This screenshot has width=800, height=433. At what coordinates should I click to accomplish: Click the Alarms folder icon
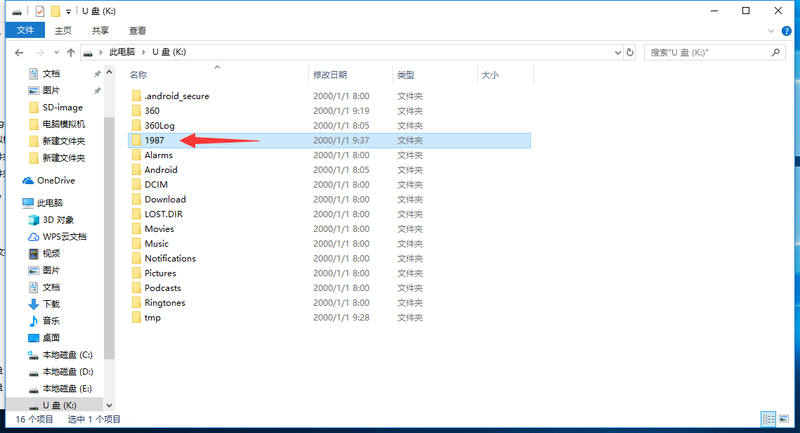[x=136, y=155]
